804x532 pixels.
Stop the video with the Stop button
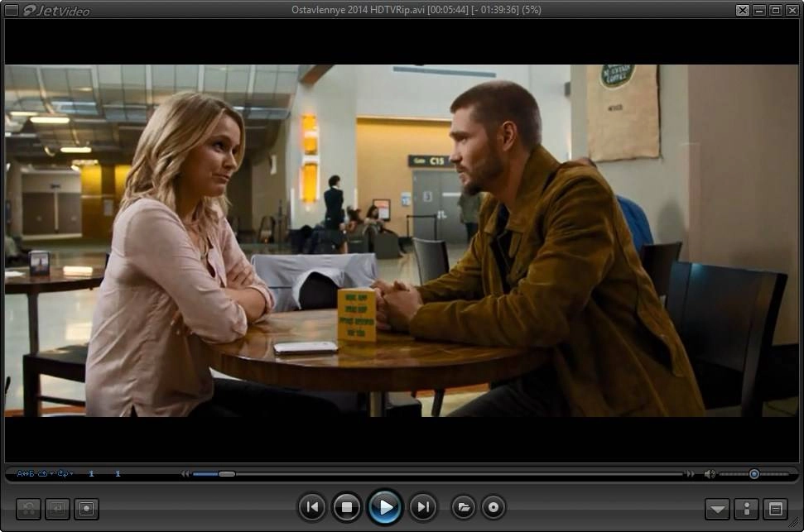347,507
